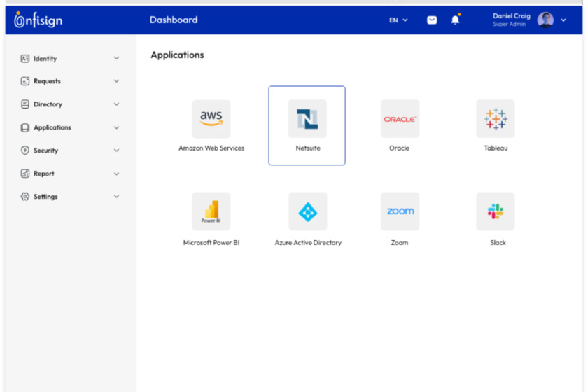
Task: View notifications via bell icon
Action: coord(455,20)
